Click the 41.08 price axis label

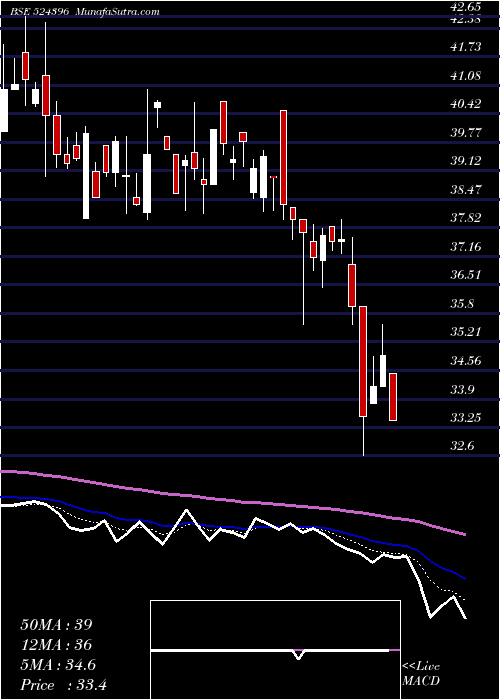(465, 75)
